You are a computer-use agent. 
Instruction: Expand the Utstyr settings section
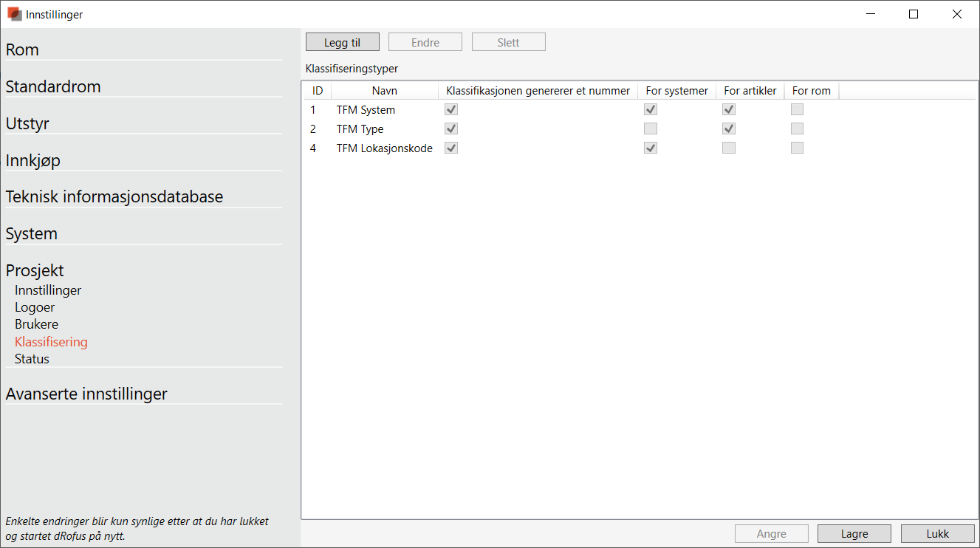click(27, 123)
